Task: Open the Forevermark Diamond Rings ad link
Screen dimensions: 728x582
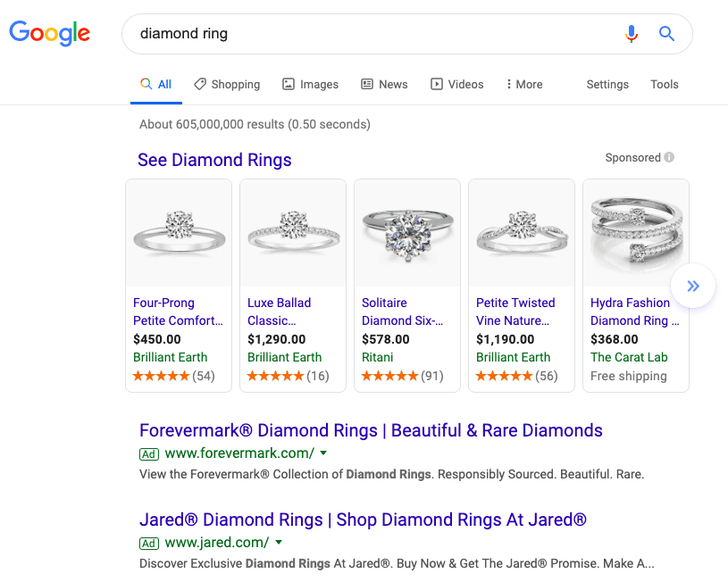Action: (x=371, y=430)
